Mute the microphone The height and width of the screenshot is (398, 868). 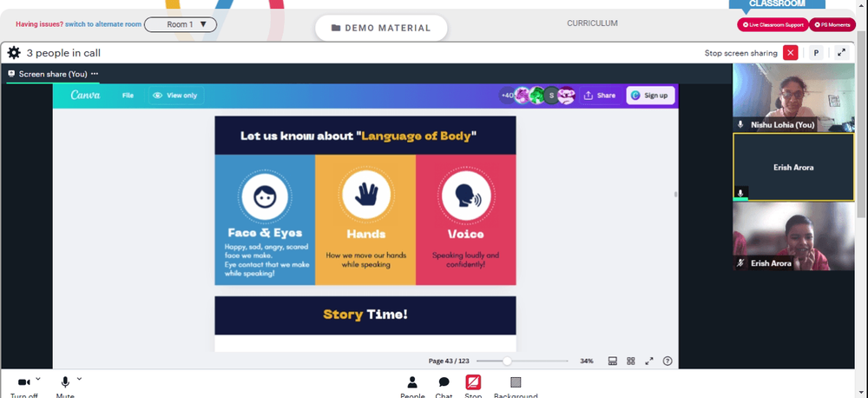pos(65,387)
